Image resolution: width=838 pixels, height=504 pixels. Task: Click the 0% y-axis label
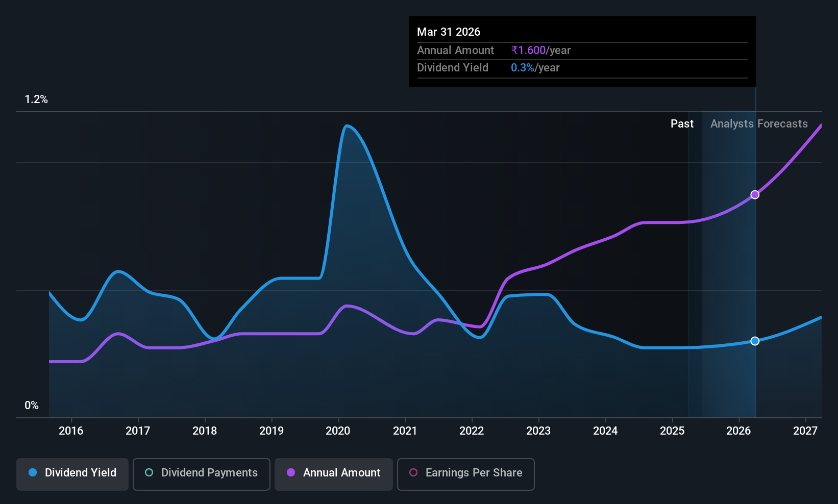[32, 406]
